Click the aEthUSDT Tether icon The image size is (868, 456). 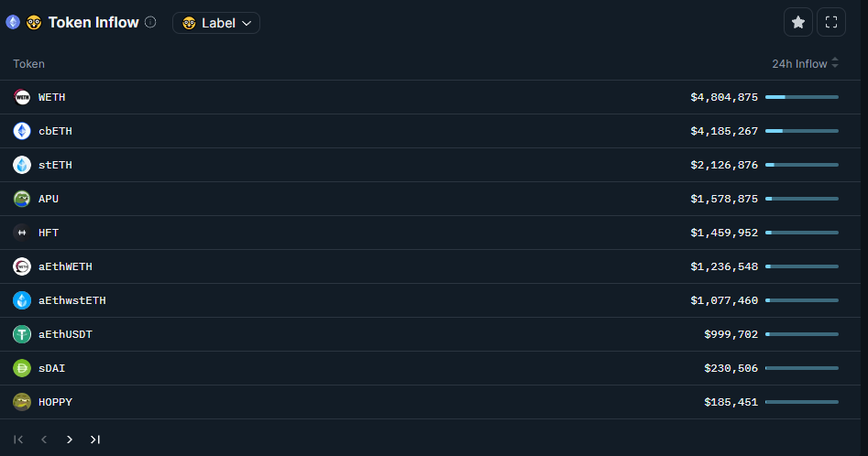(22, 334)
